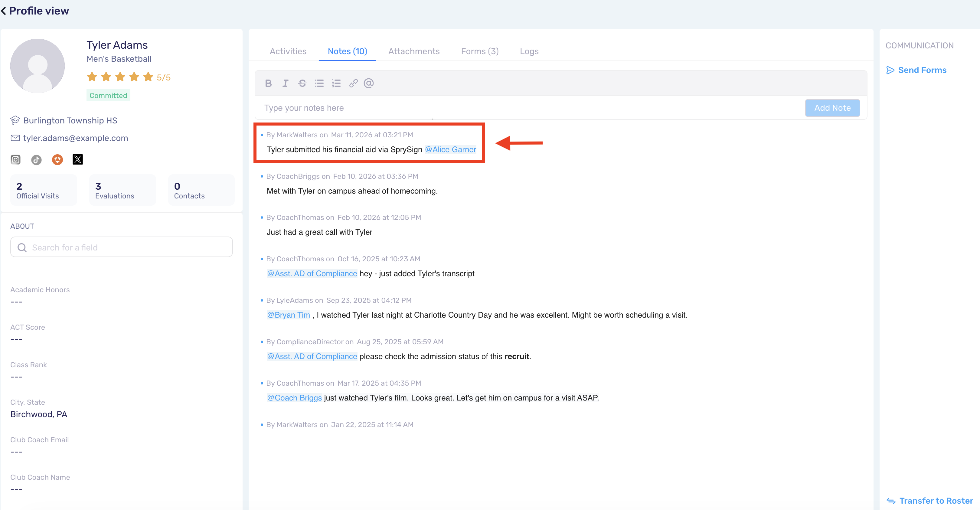Click note header 'By CoachBriggs on Feb 10, 2026'
Viewport: 980px width, 510px height.
[342, 176]
